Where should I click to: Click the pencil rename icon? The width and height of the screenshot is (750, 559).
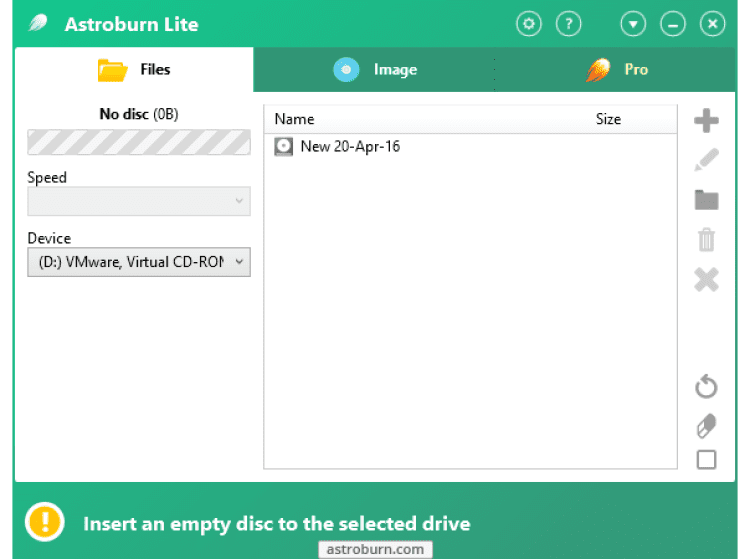pos(706,160)
